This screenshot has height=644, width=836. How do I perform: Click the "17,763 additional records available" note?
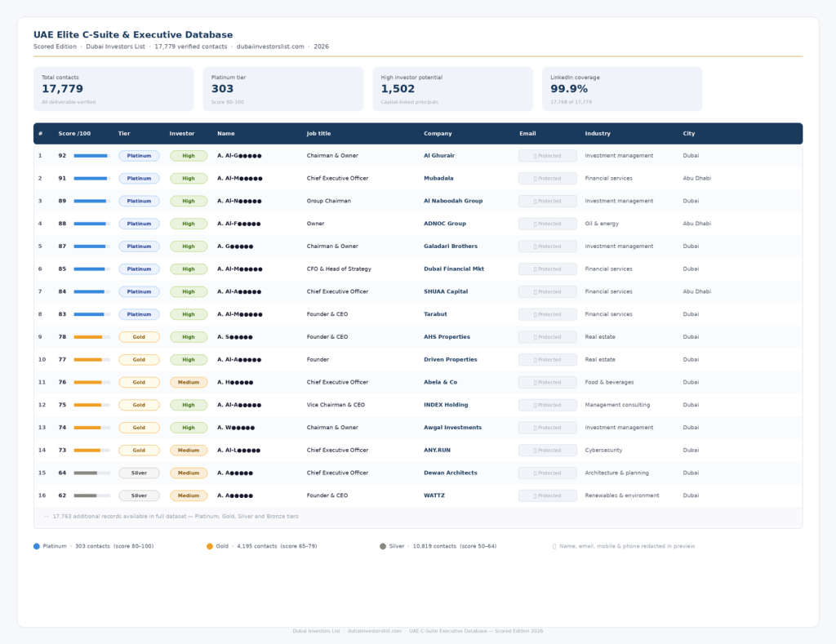(x=176, y=517)
